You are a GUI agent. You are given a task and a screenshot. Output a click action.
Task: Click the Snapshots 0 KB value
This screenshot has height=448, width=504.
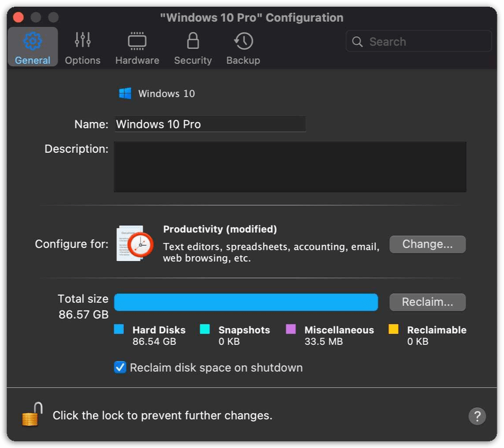click(229, 341)
